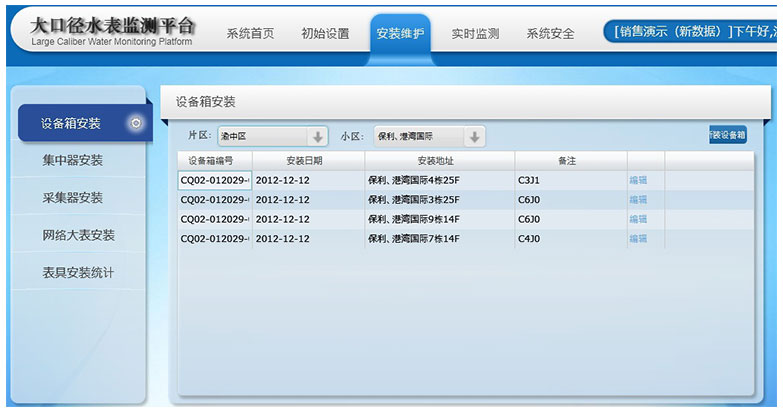Image resolution: width=783 pixels, height=413 pixels.
Task: Switch to the 初始设置 tab
Action: (x=325, y=33)
